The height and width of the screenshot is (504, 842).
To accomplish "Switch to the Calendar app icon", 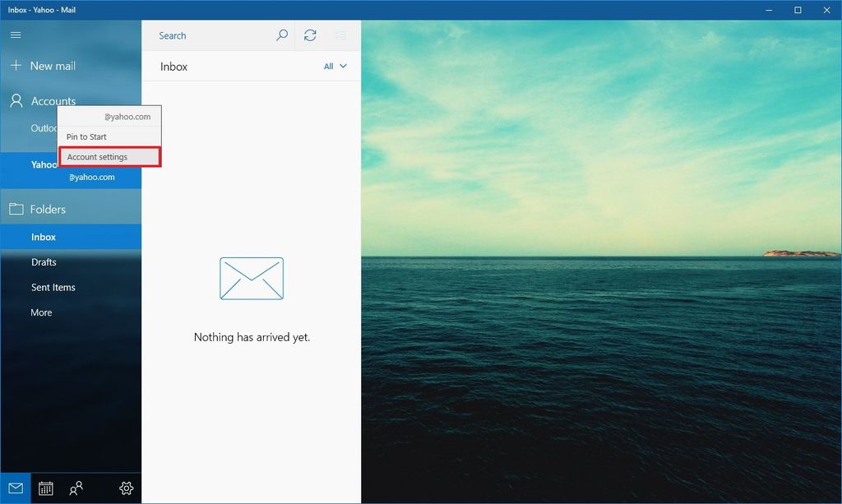I will (46, 488).
